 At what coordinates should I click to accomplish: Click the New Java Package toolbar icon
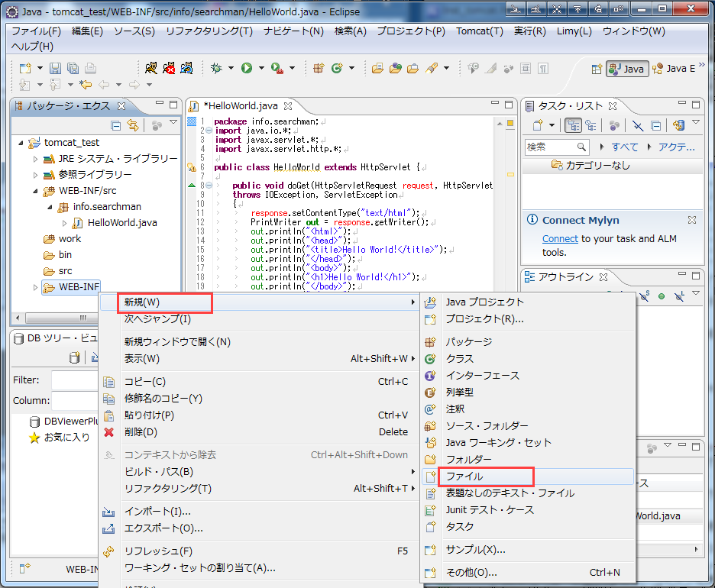pyautogui.click(x=319, y=69)
